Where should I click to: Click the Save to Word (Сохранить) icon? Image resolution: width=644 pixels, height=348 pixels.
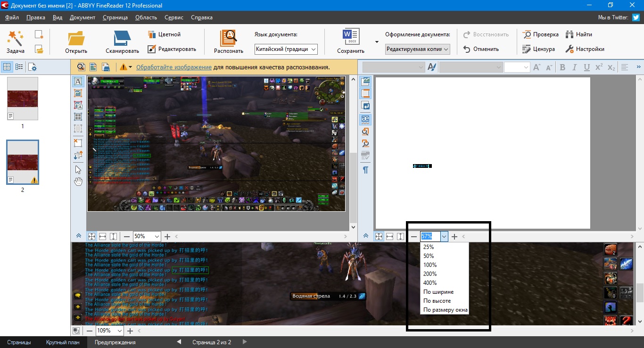coord(351,37)
